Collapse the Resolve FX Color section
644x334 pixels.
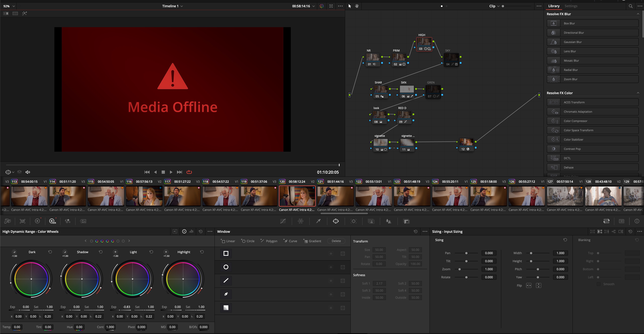[638, 93]
